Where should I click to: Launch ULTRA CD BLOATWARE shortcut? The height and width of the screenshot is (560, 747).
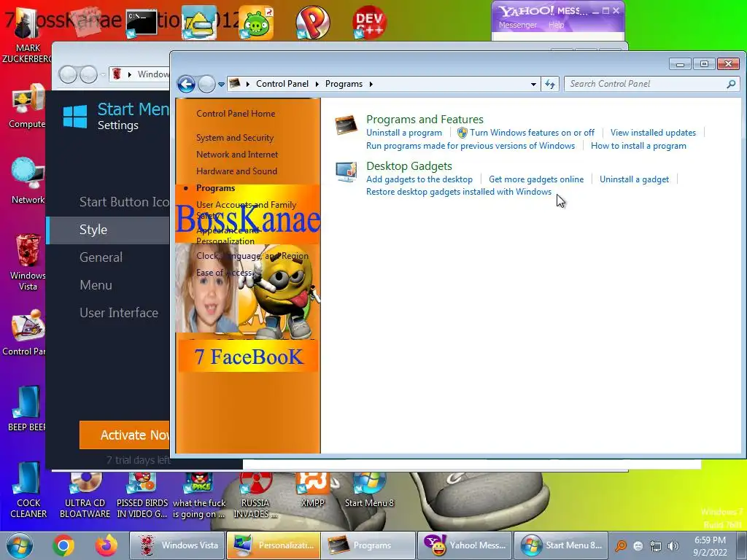coord(85,495)
